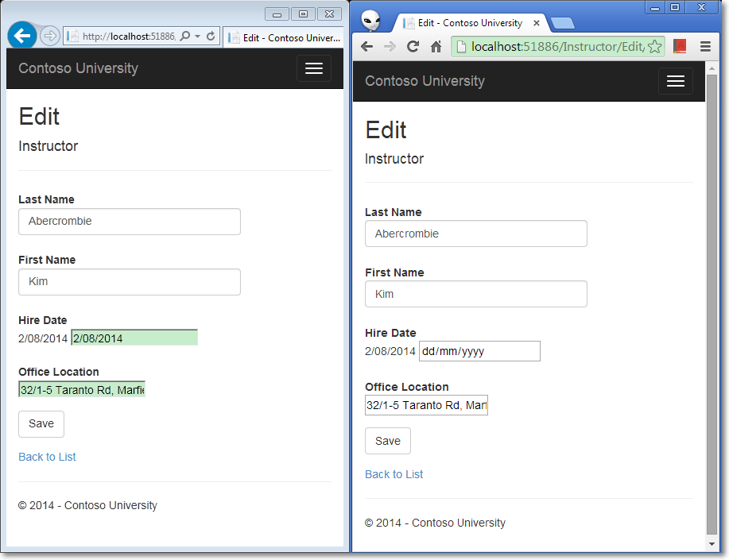Viewport: 729px width, 560px height.
Task: Reload the page in Chrome
Action: (x=413, y=47)
